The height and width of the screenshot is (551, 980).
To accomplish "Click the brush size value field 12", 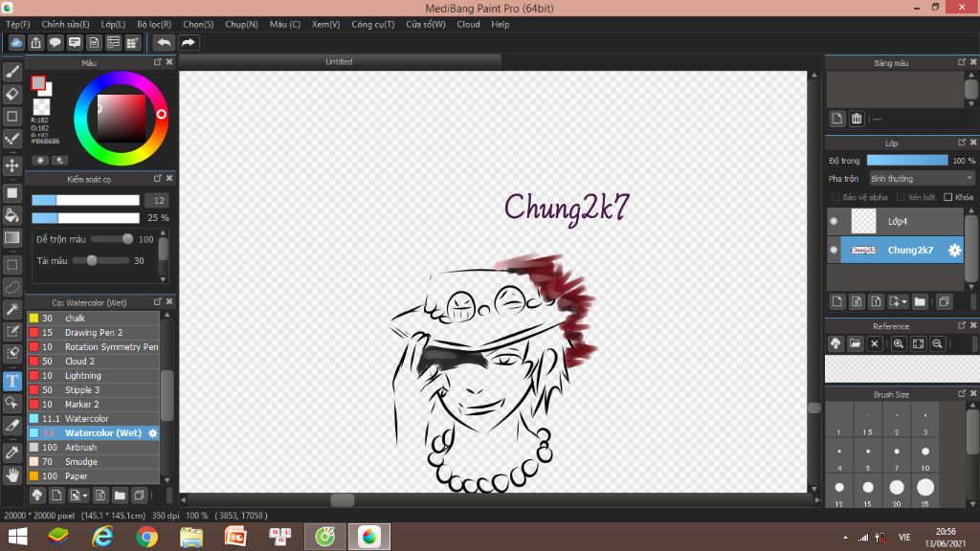I will coord(159,201).
